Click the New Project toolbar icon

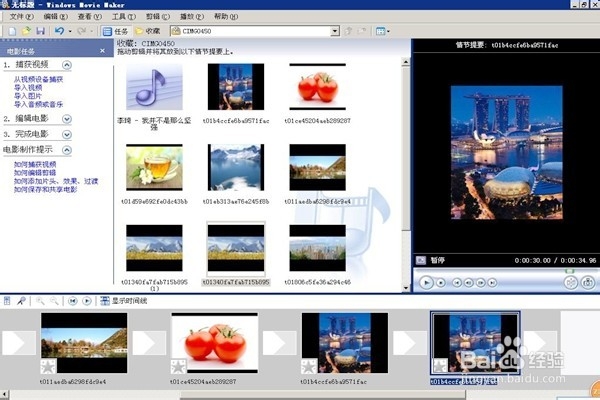tap(12, 31)
